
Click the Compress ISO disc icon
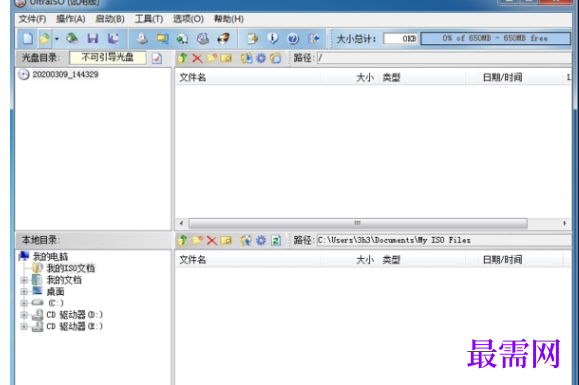pos(203,38)
